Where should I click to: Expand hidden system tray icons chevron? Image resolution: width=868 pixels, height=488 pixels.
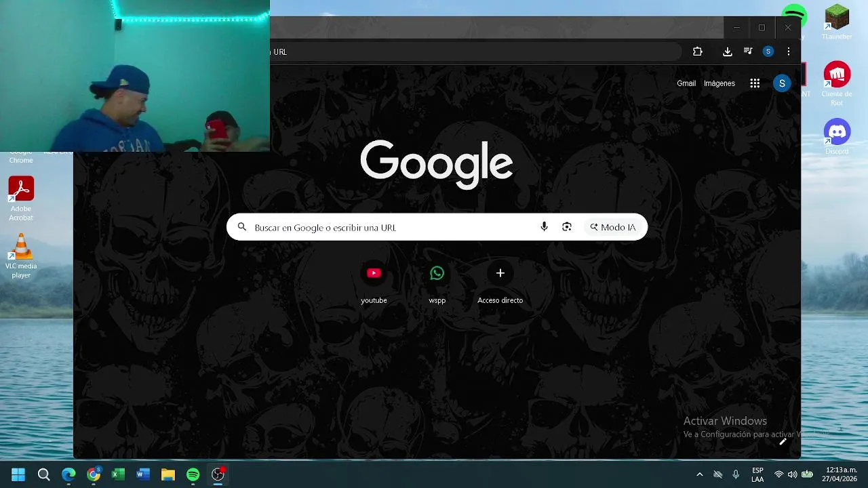(700, 474)
